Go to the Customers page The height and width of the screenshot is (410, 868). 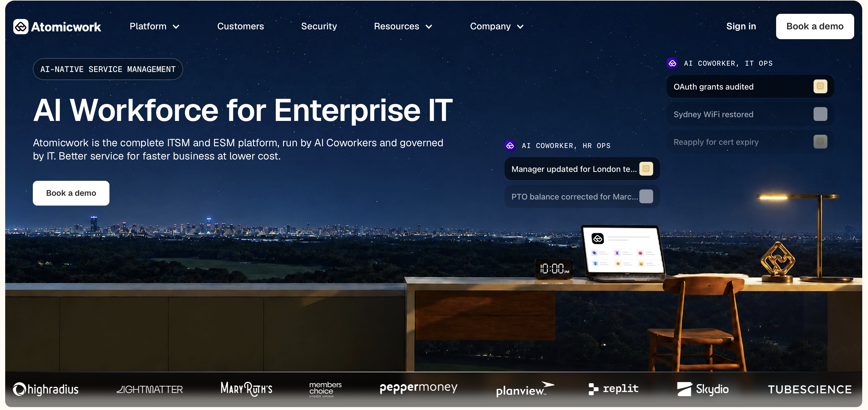coord(240,26)
